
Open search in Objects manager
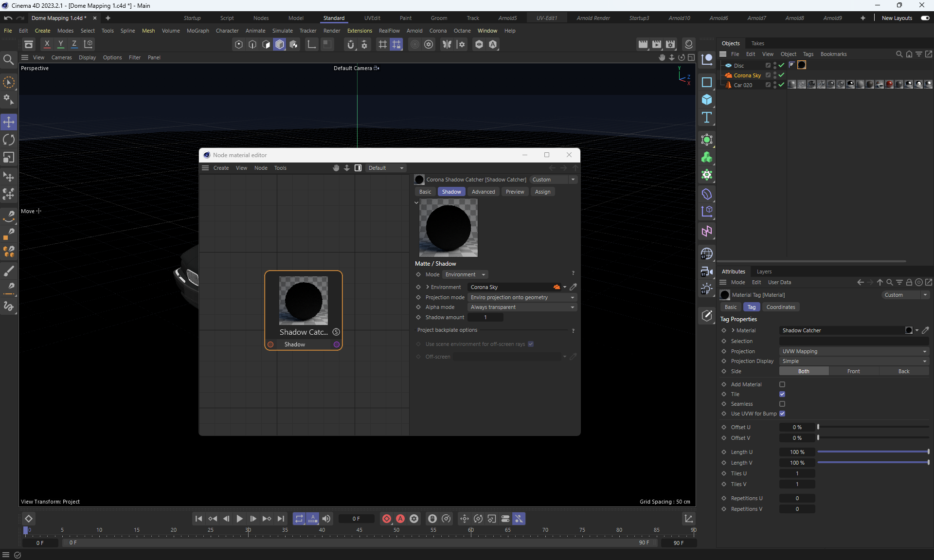pyautogui.click(x=899, y=54)
